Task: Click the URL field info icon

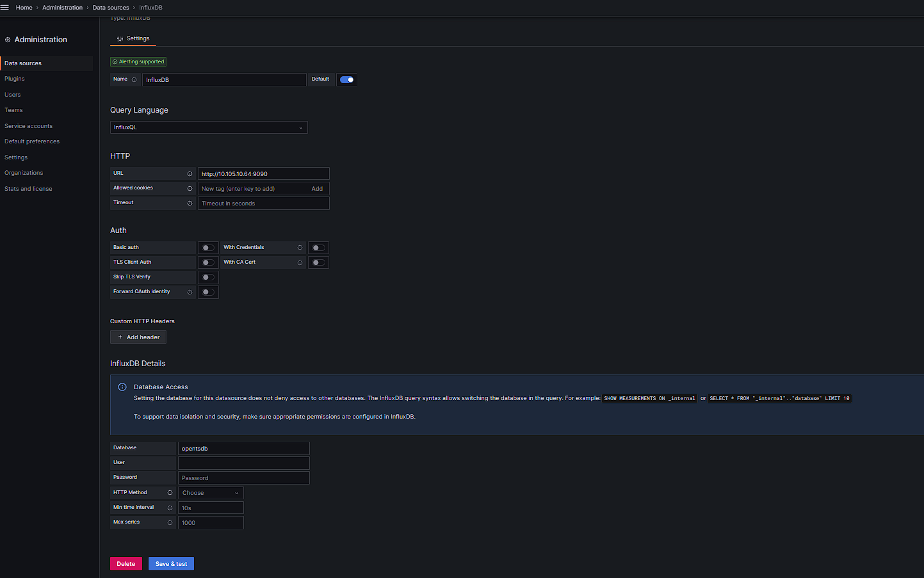Action: [190, 173]
